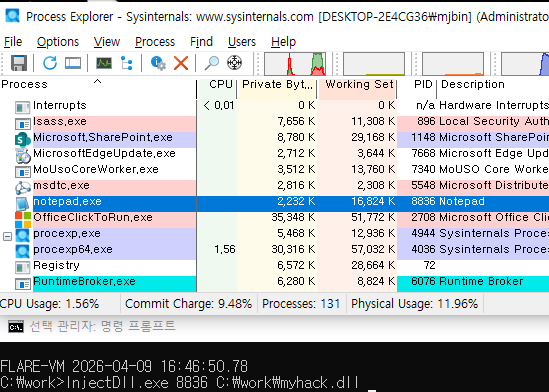Screen dimensions: 549x392
Task: Select the procexp64.exe process row
Action: (x=274, y=252)
